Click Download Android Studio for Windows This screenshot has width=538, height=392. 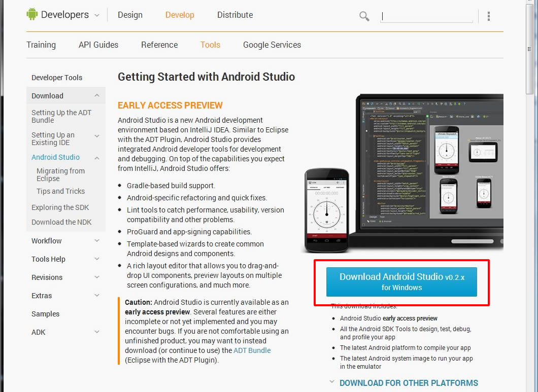point(401,281)
